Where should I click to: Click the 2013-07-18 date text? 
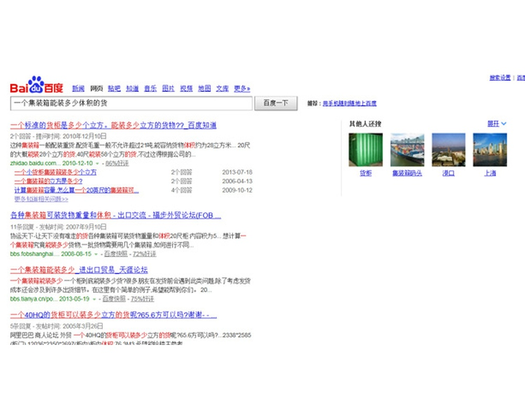pos(237,172)
